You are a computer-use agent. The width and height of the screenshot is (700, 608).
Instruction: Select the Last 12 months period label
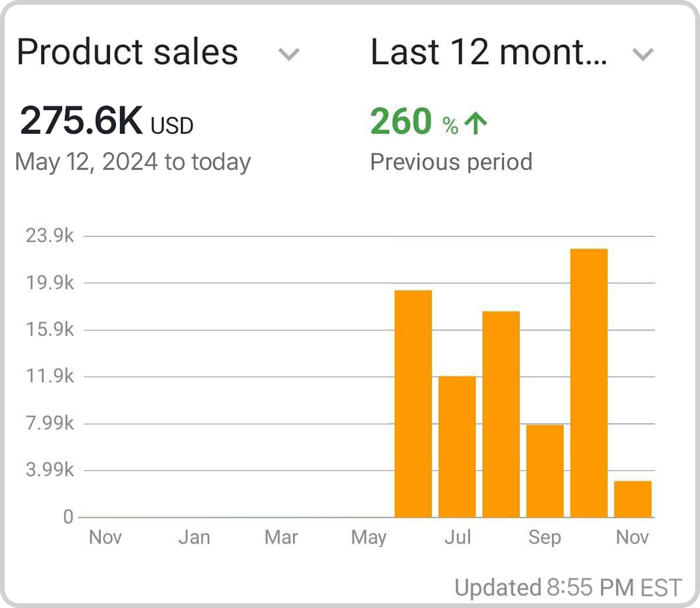(488, 52)
